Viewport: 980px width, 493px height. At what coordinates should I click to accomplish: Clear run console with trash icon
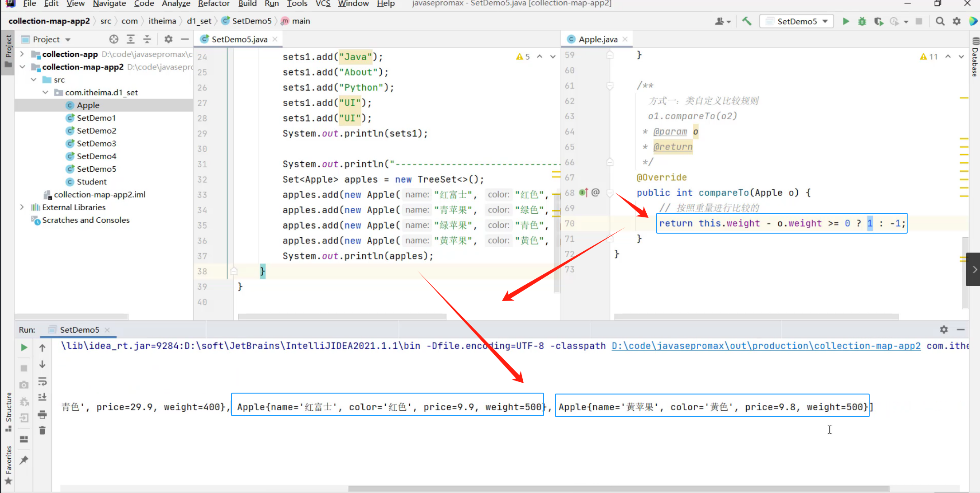[x=42, y=430]
